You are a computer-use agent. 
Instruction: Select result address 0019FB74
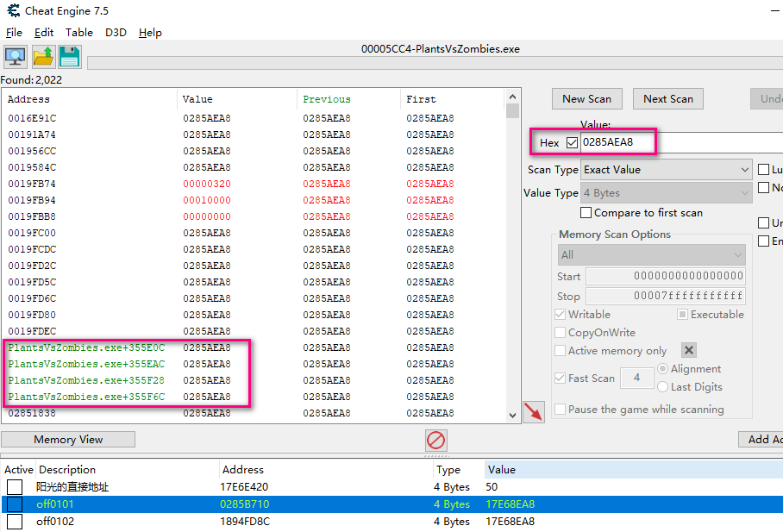[32, 184]
